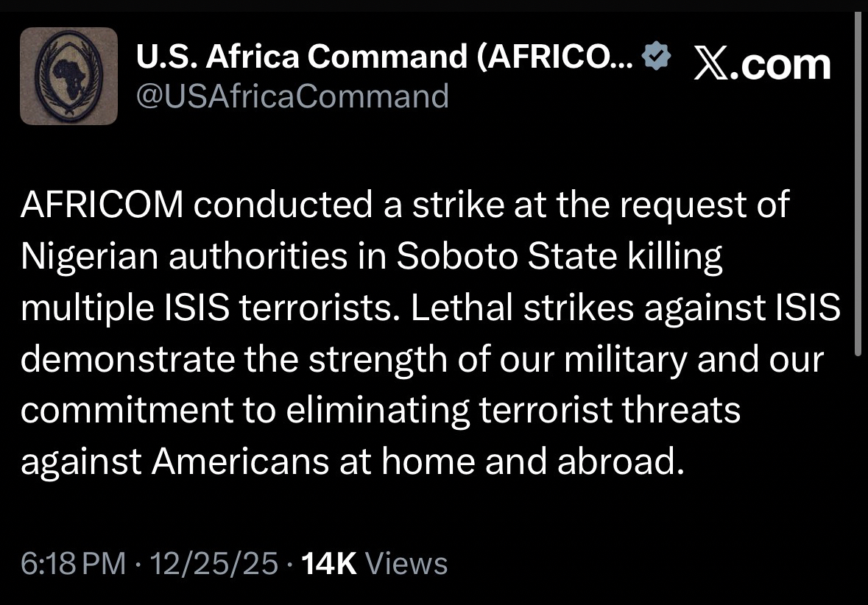
Task: Click the 12/25/25 post date
Action: (x=214, y=564)
